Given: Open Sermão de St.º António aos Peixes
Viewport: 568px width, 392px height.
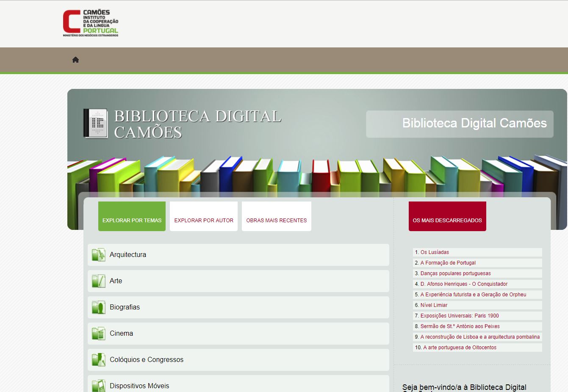Looking at the screenshot, I should [x=460, y=326].
